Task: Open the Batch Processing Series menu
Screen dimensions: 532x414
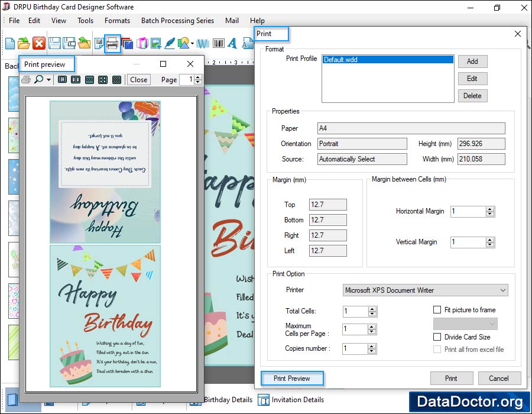Action: coord(177,21)
